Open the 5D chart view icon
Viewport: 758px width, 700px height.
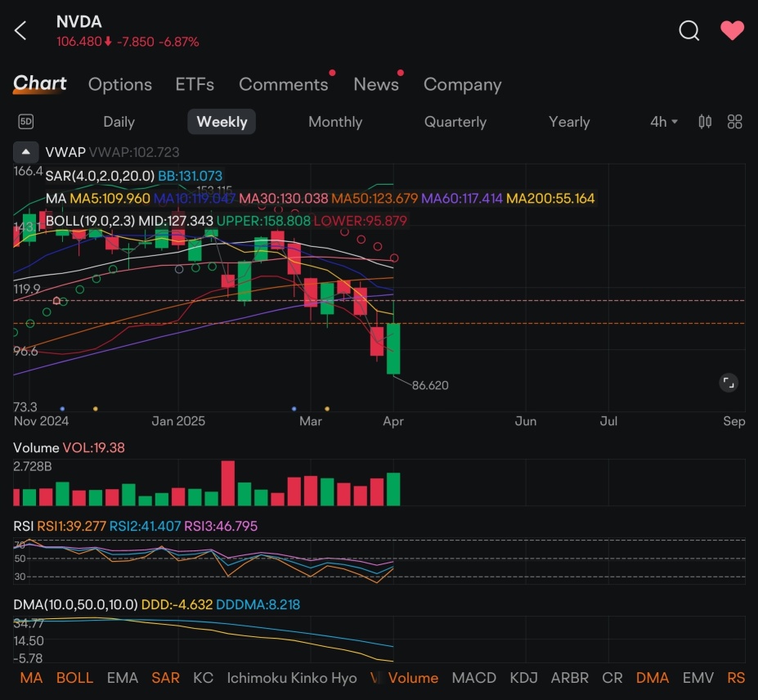pyautogui.click(x=26, y=121)
